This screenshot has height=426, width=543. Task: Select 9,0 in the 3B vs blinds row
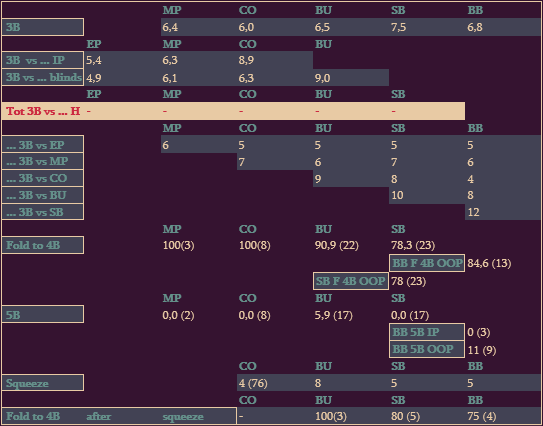(322, 78)
